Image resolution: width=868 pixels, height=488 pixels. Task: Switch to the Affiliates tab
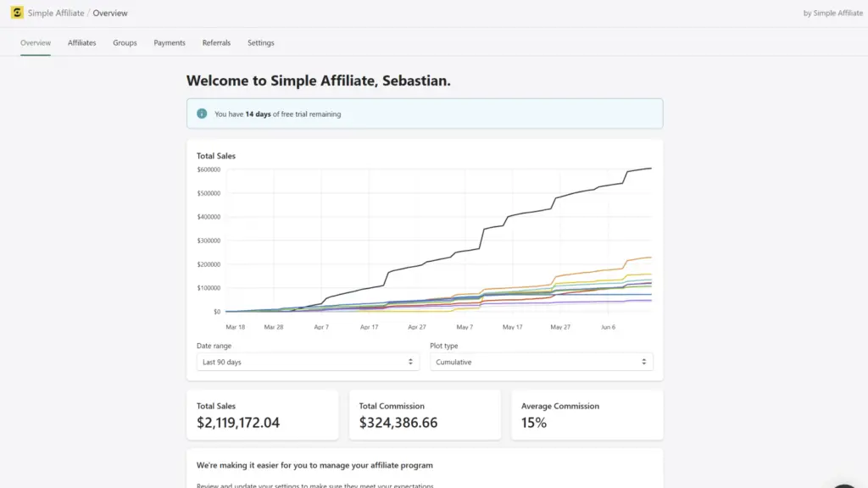coord(82,42)
